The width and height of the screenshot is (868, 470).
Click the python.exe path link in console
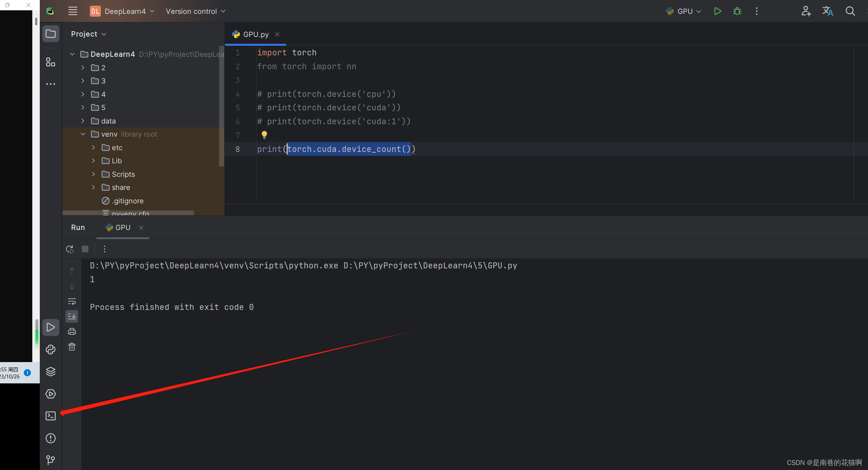click(x=214, y=266)
